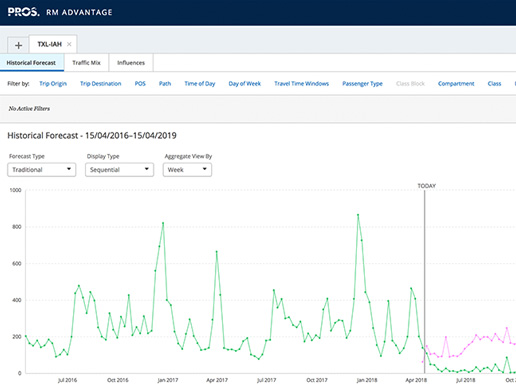Filter by Passenger Type

[362, 84]
